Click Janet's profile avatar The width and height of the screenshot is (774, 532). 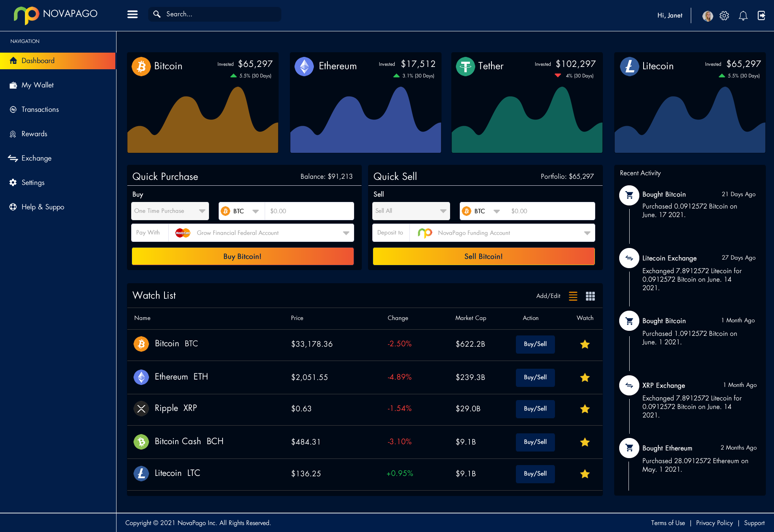[707, 16]
